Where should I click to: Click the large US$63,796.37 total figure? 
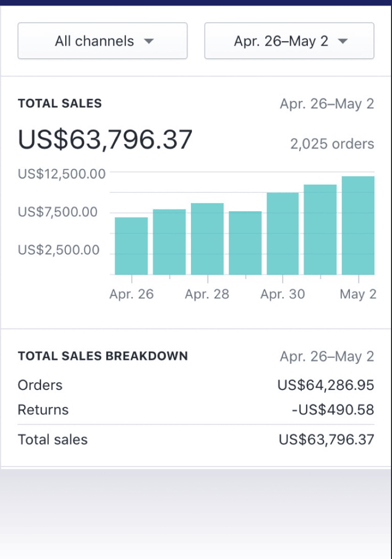coord(105,139)
